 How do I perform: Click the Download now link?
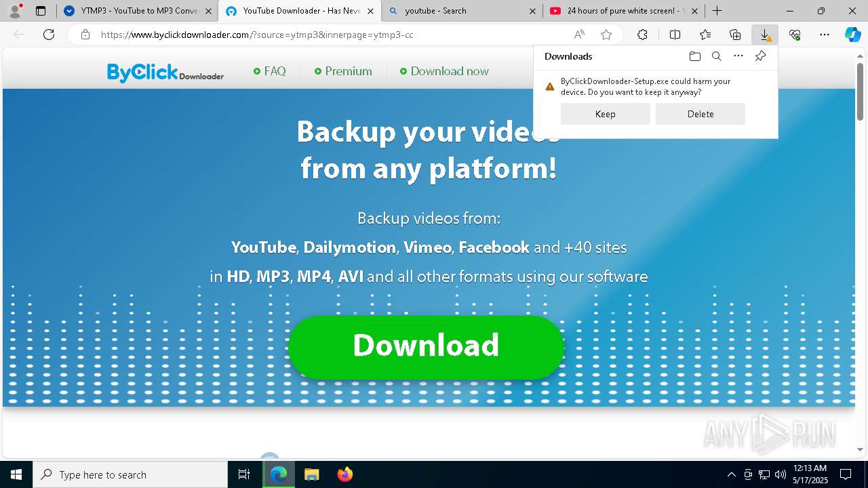444,71
